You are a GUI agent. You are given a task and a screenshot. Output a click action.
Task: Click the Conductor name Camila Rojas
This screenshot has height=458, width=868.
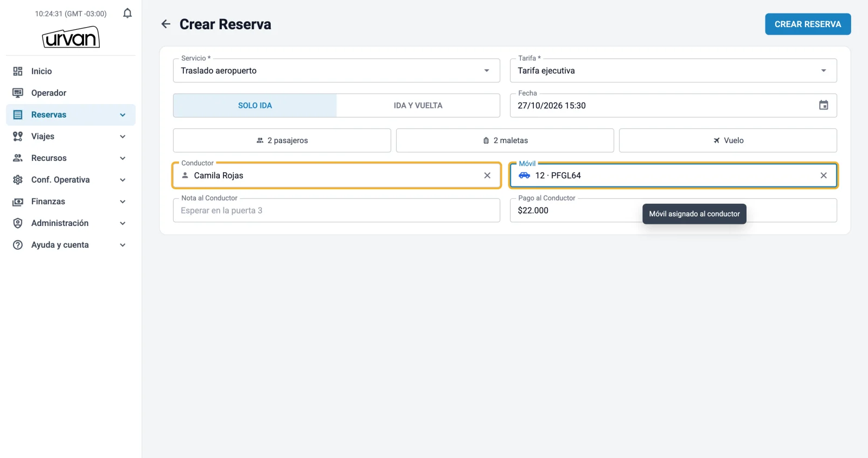(x=219, y=176)
